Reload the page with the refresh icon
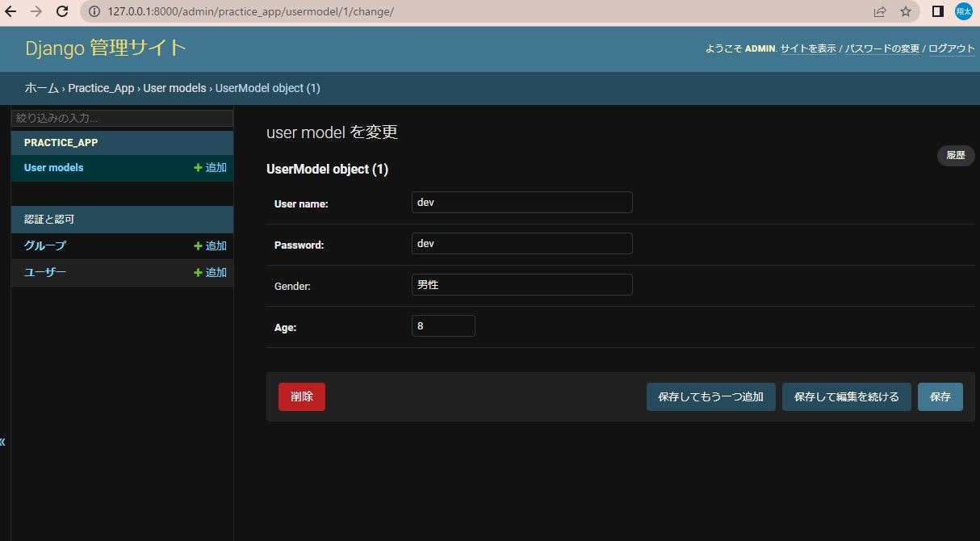980x541 pixels. [x=62, y=12]
